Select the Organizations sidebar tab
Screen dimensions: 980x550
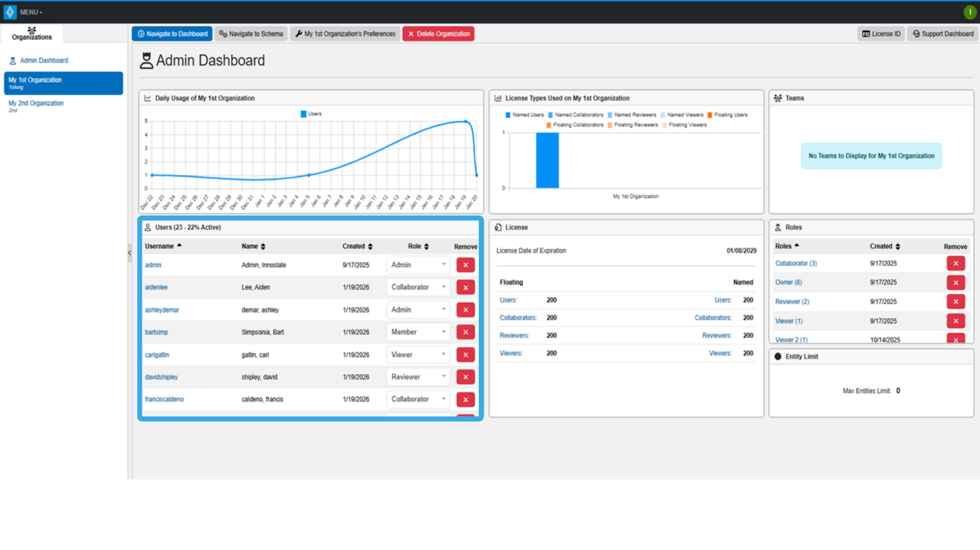click(32, 34)
